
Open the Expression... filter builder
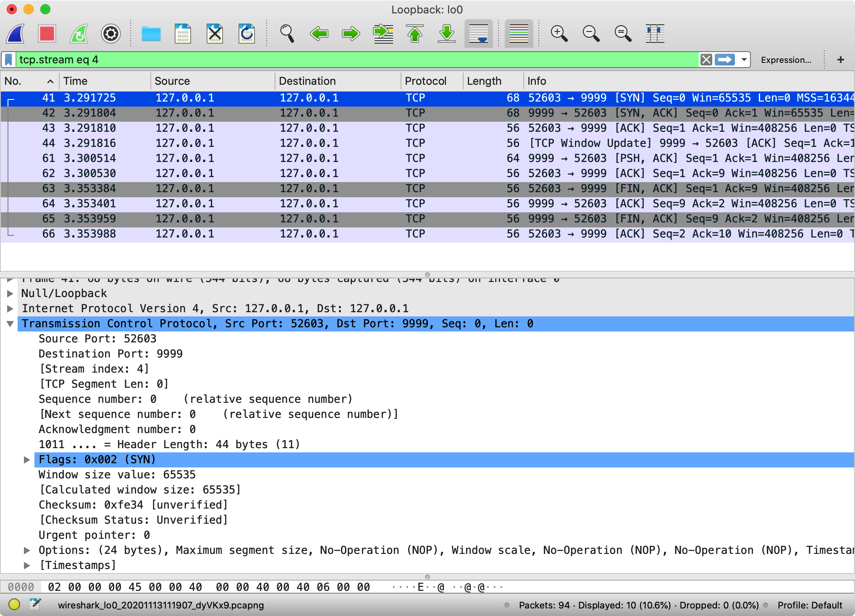tap(786, 60)
